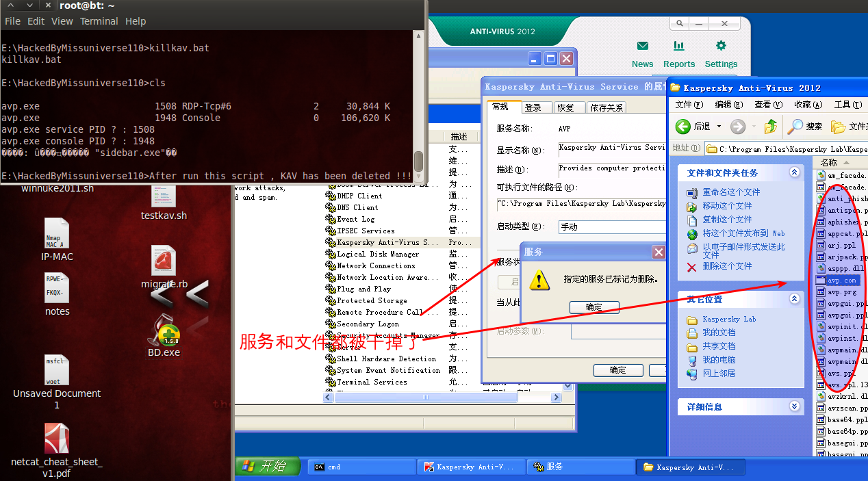Switch to cmd taskbar button
Image resolution: width=868 pixels, height=481 pixels.
pyautogui.click(x=362, y=467)
